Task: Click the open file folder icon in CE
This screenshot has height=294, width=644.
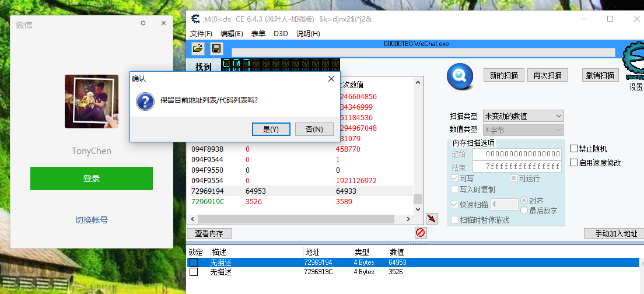Action: [x=198, y=49]
